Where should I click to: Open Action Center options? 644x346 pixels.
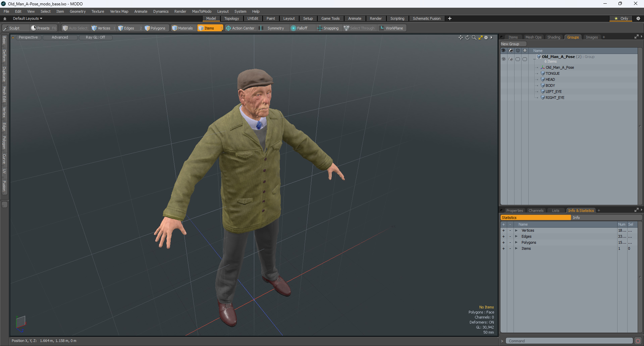coord(240,28)
